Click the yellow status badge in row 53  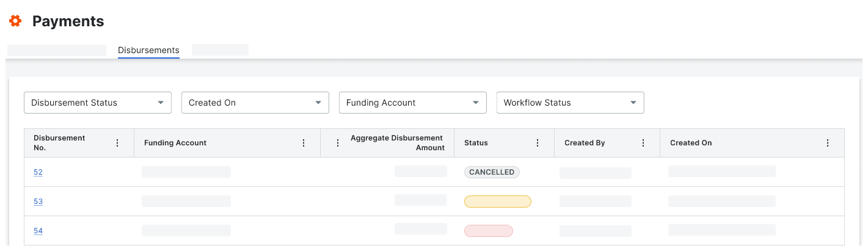point(498,202)
